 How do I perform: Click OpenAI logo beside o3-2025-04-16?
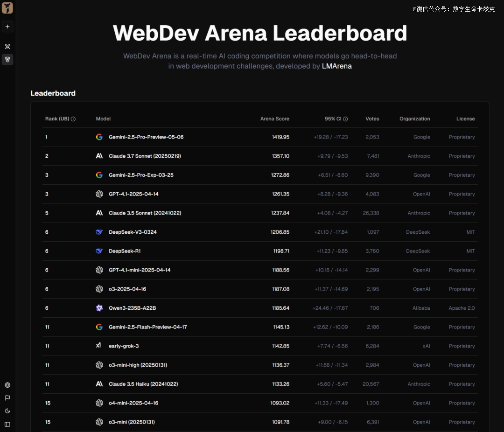pos(99,289)
